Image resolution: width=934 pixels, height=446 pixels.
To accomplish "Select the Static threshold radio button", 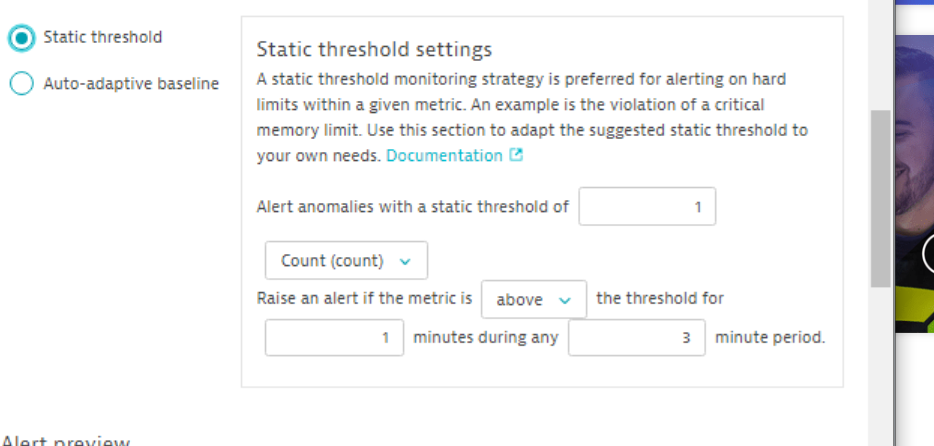I will coord(21,38).
